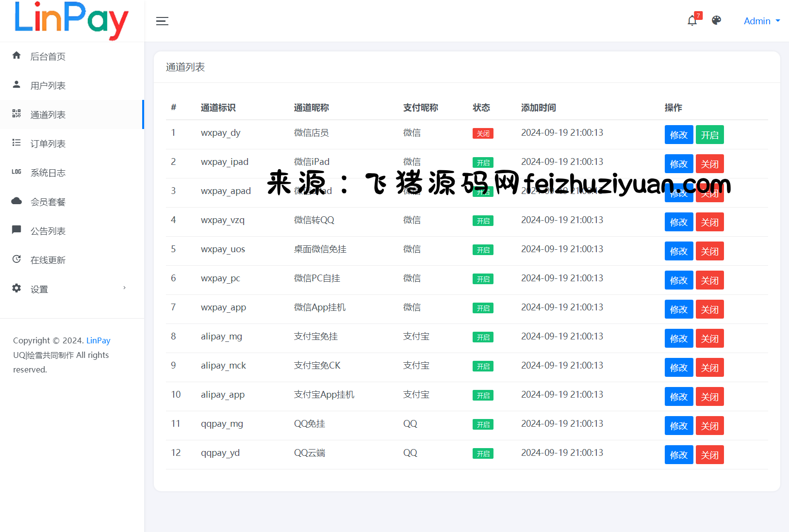Go to 公告列表 in the sidebar
Viewport: 789px width, 532px height.
(48, 231)
